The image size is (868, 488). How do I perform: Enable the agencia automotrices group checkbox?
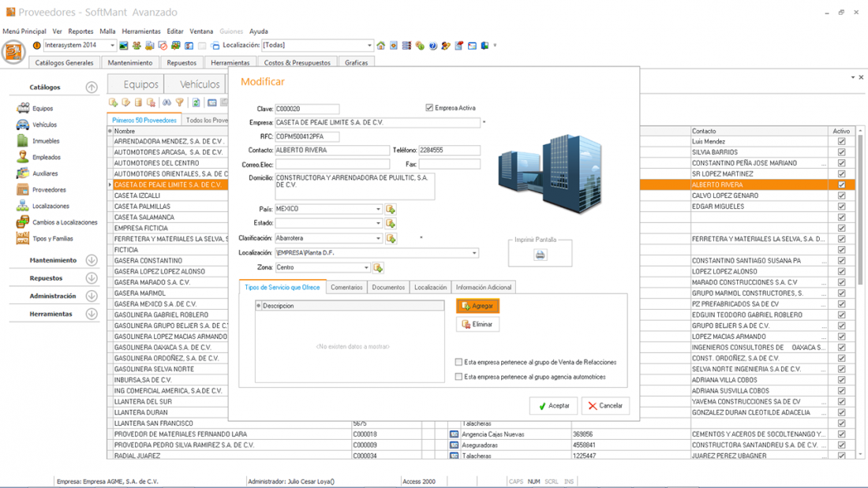[458, 377]
